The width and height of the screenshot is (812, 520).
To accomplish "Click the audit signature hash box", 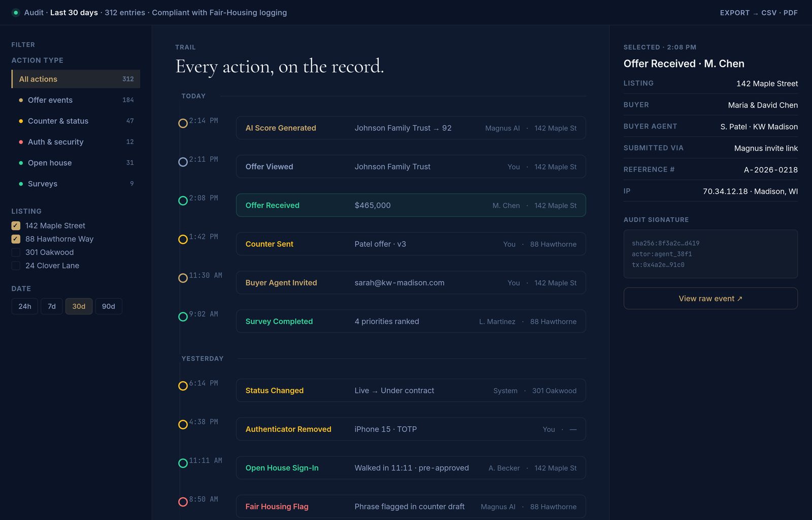I will (710, 254).
